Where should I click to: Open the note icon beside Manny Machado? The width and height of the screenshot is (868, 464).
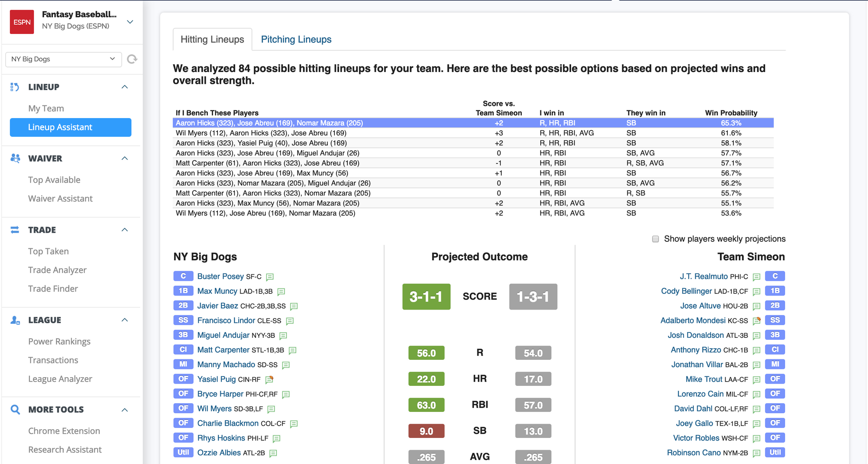coord(286,365)
